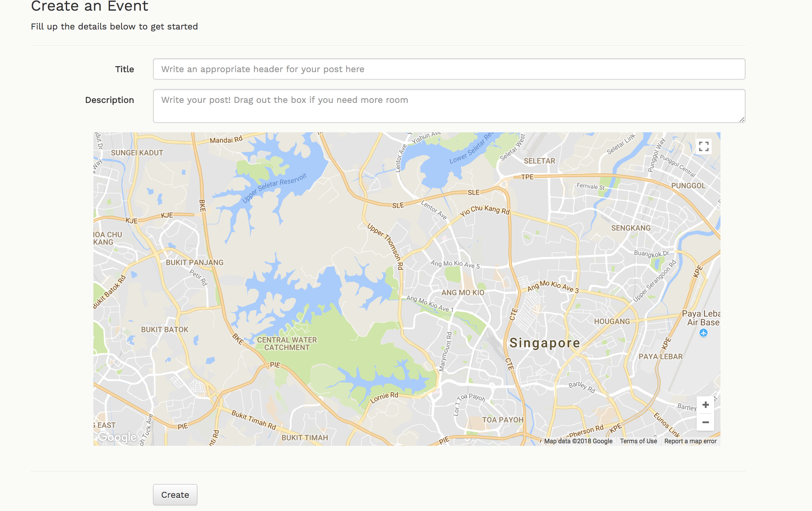The height and width of the screenshot is (511, 812).
Task: Zoom in using map plus button
Action: pyautogui.click(x=705, y=405)
